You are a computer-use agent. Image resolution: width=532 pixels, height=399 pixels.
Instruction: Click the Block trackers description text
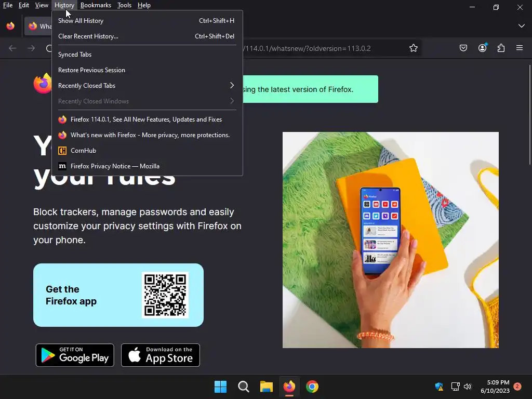(x=137, y=226)
